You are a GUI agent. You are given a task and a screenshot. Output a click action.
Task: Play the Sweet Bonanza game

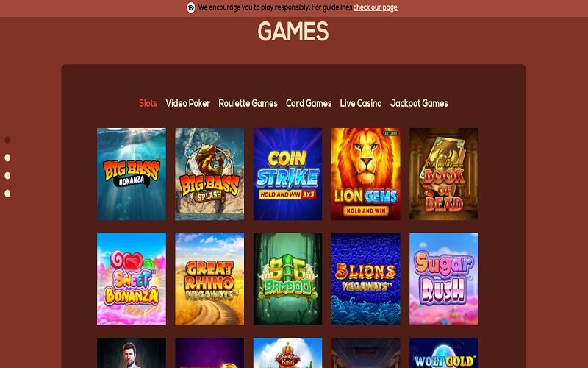tap(132, 279)
